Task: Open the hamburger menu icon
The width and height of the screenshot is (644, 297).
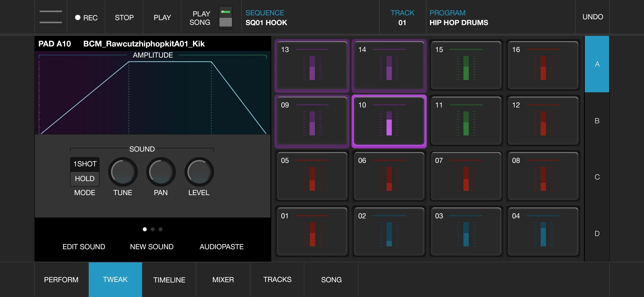Action: pyautogui.click(x=51, y=17)
